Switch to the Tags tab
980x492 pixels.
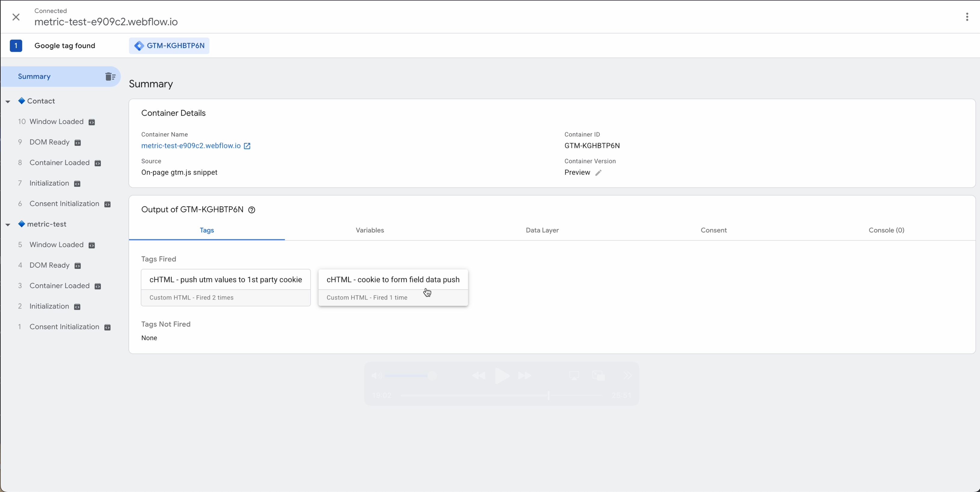coord(207,230)
